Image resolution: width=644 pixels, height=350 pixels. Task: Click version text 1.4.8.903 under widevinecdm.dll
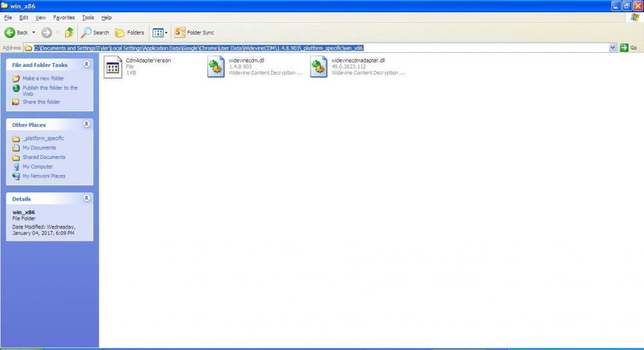coord(240,66)
